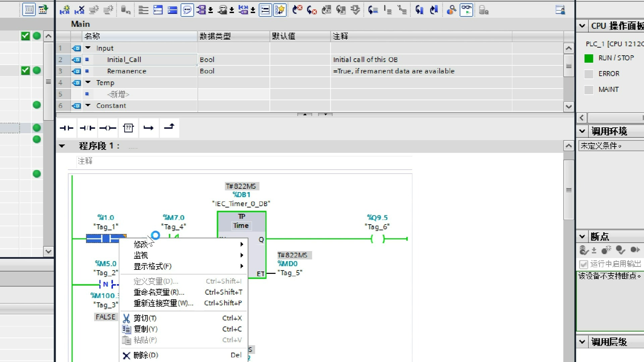Toggle the top green checkbox in left panel
Image resolution: width=644 pixels, height=362 pixels.
(x=25, y=36)
